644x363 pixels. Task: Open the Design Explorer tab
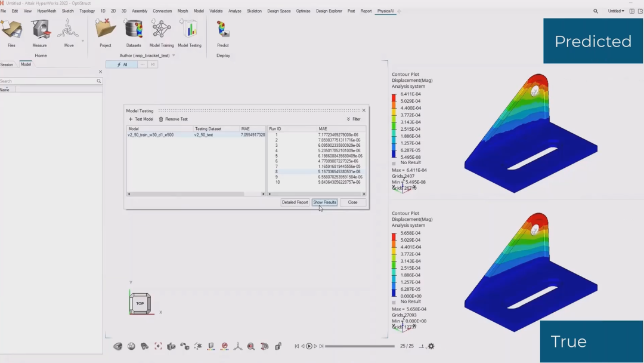click(x=329, y=11)
